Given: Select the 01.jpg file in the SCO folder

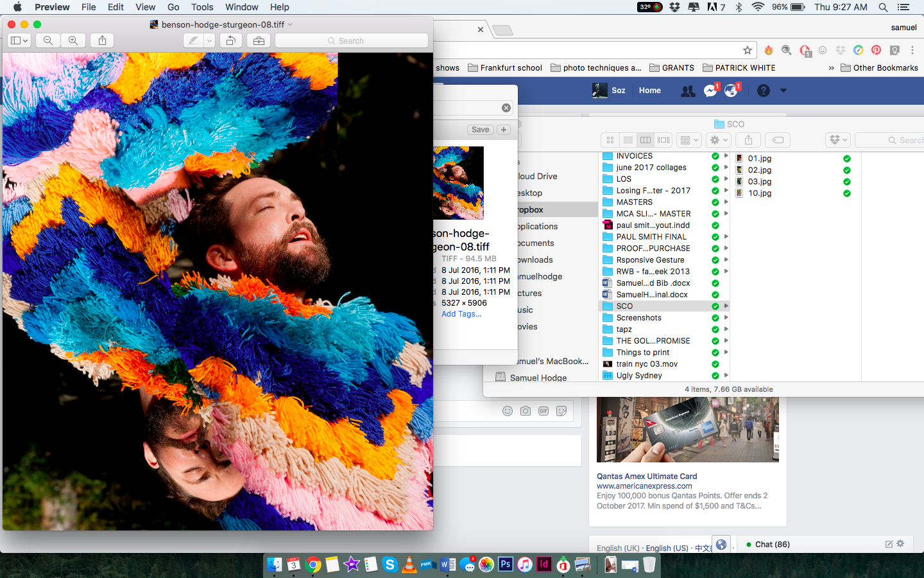Looking at the screenshot, I should click(759, 159).
